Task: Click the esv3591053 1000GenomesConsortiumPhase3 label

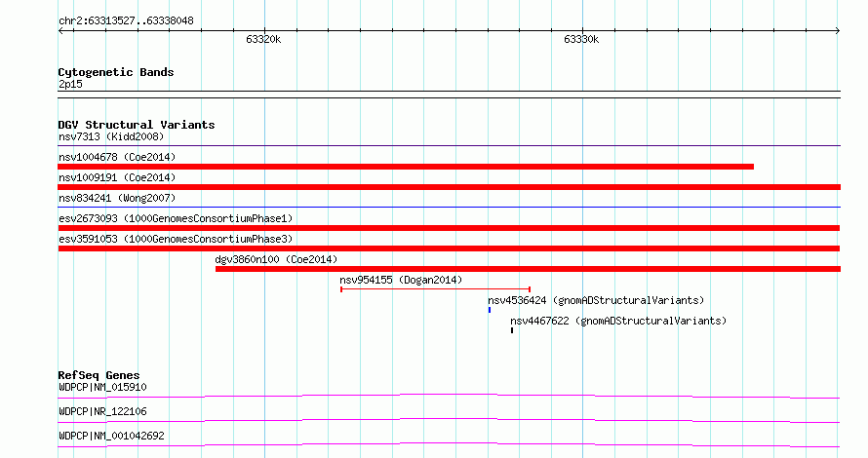Action: pyautogui.click(x=176, y=239)
